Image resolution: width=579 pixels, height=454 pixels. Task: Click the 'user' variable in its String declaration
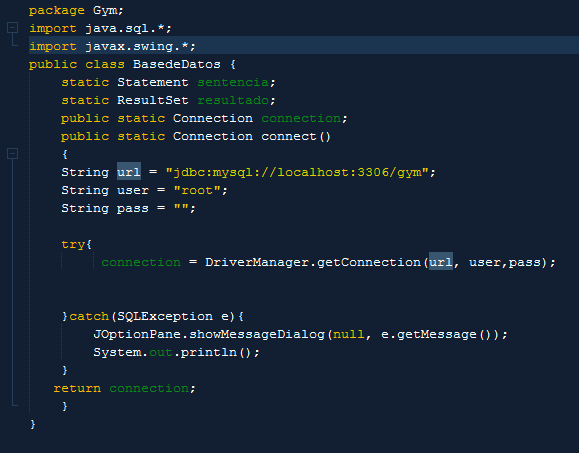point(133,190)
